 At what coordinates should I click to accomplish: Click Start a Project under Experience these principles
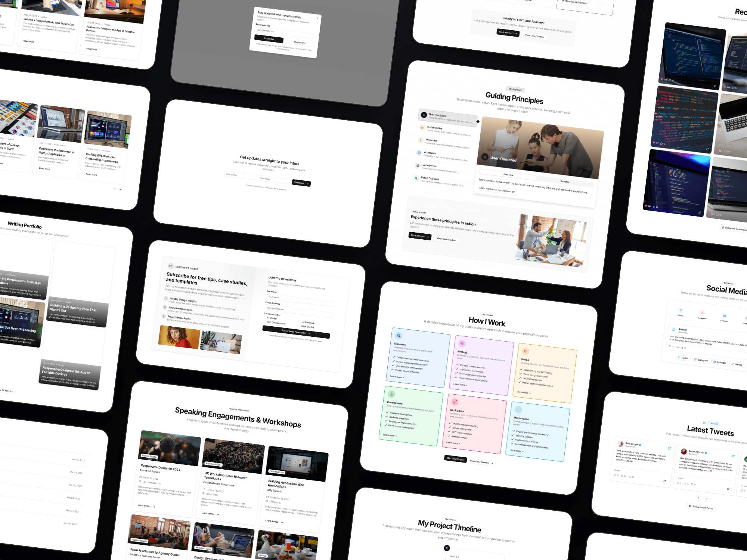pyautogui.click(x=420, y=236)
